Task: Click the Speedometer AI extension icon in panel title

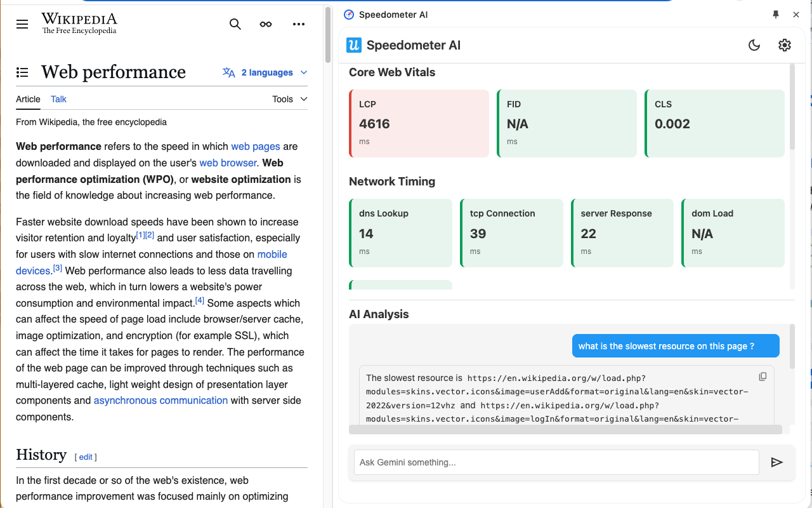Action: click(x=348, y=15)
